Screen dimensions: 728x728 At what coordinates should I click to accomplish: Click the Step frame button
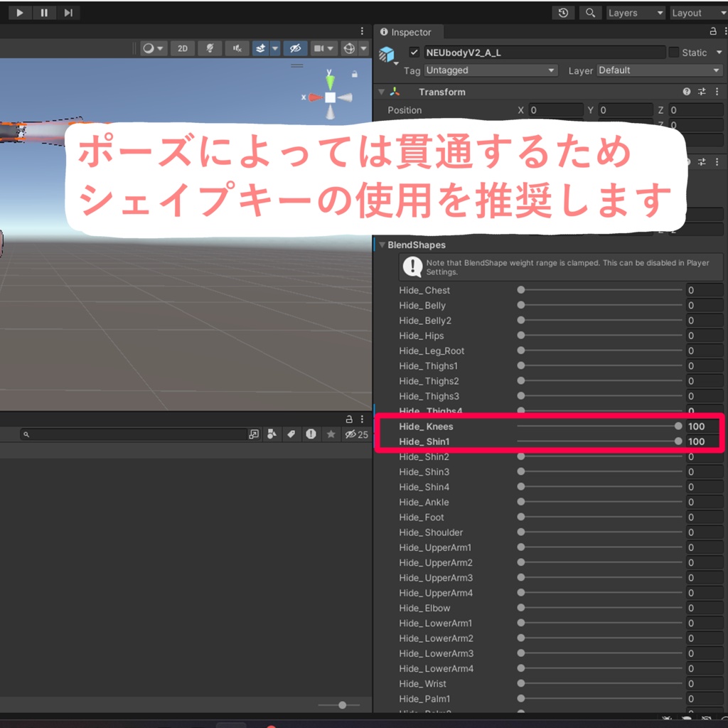(x=68, y=13)
